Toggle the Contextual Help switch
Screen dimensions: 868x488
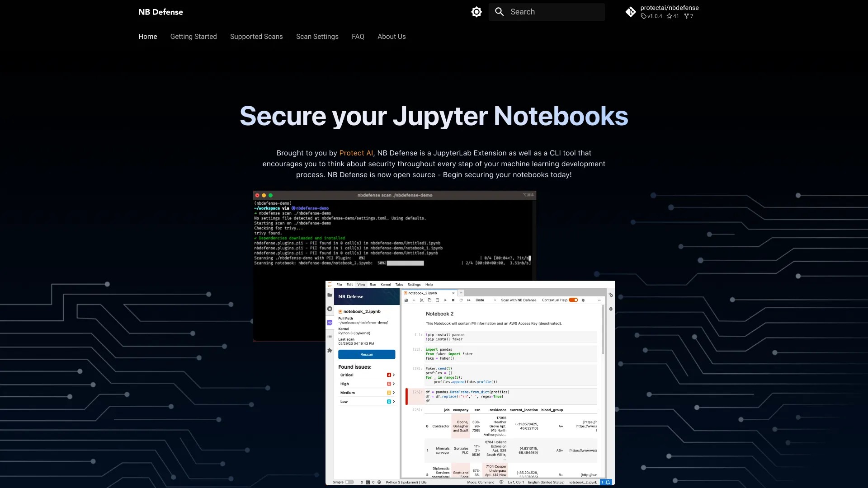(573, 300)
